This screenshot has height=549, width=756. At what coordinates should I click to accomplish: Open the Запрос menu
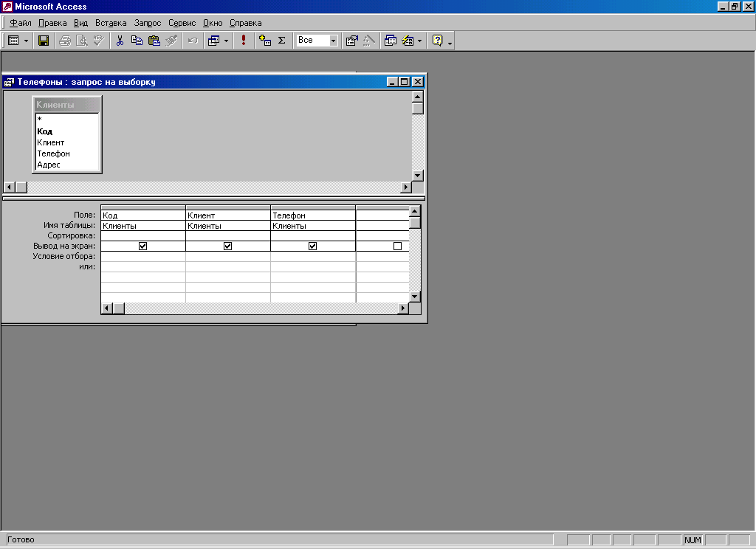[x=148, y=23]
